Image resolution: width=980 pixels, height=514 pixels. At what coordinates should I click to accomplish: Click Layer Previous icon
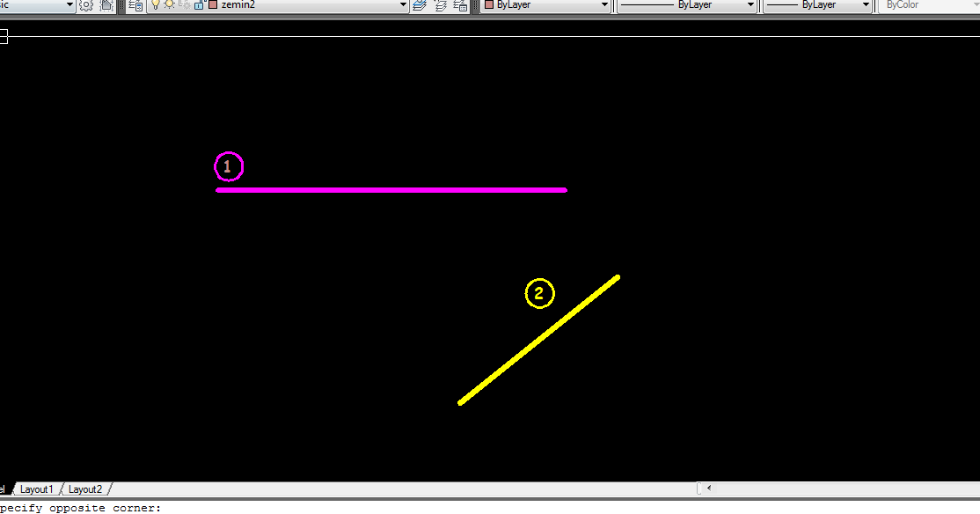pyautogui.click(x=440, y=5)
